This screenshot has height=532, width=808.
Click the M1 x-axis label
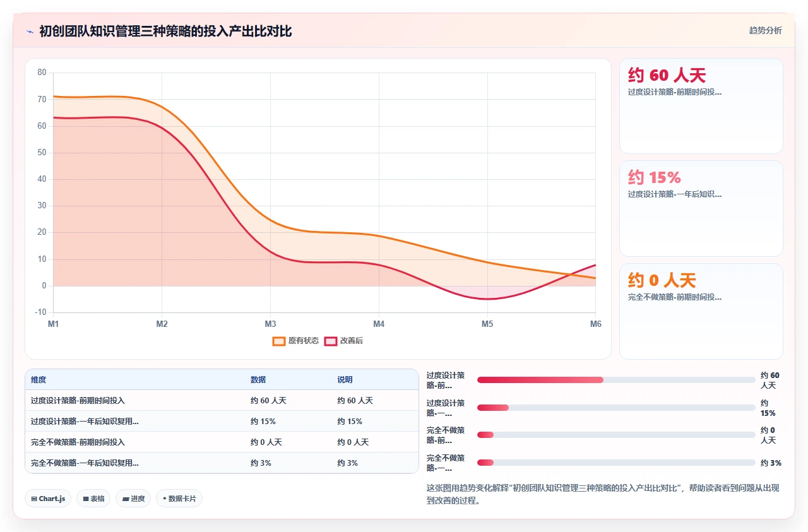tap(54, 324)
